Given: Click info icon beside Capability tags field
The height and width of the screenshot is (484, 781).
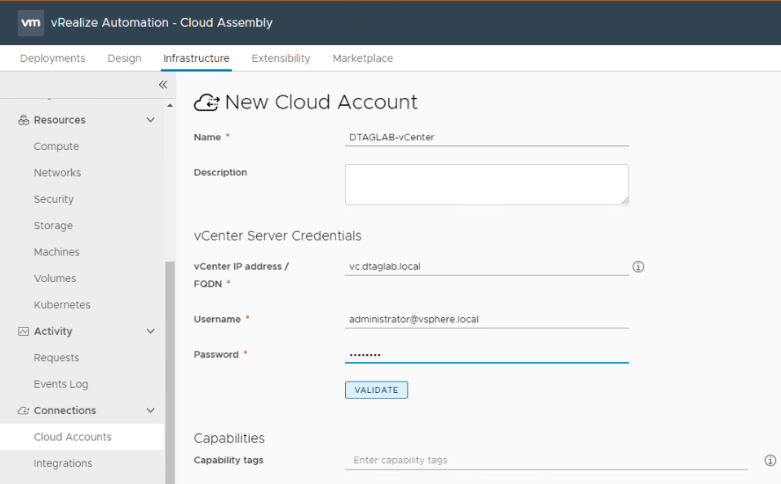Looking at the screenshot, I should coord(770,460).
